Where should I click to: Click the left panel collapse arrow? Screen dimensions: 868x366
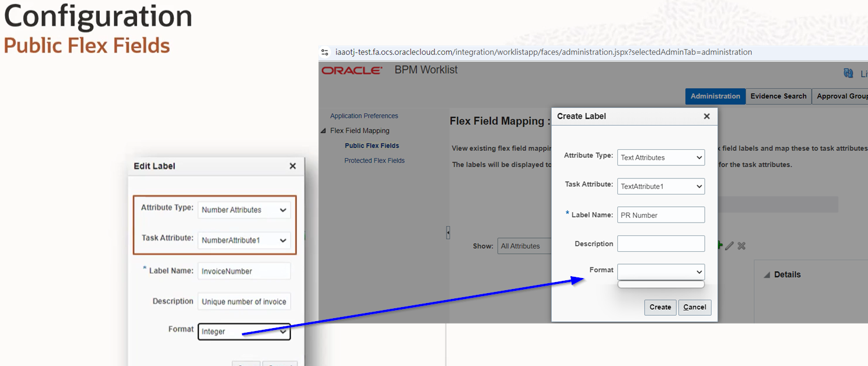447,232
